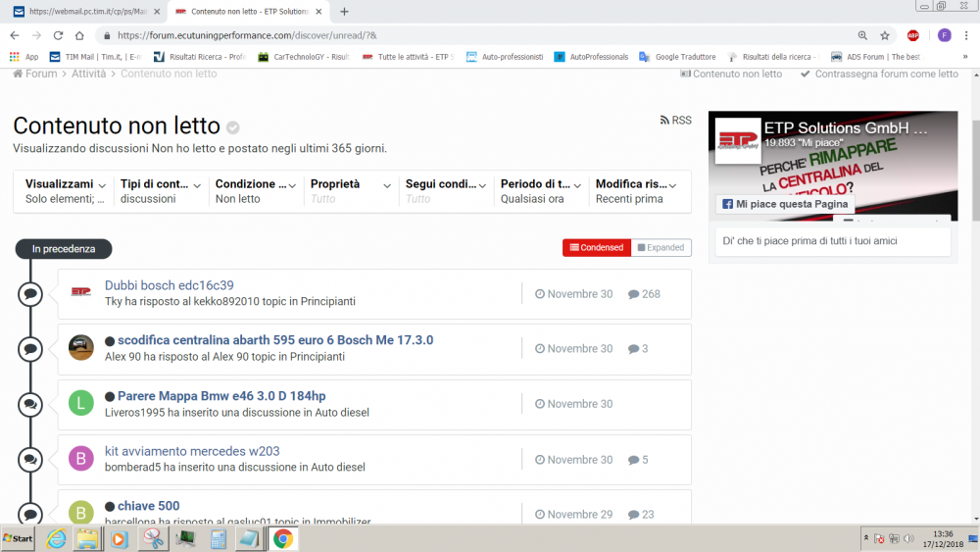
Task: Switch to Expanded view
Action: pyautogui.click(x=661, y=248)
